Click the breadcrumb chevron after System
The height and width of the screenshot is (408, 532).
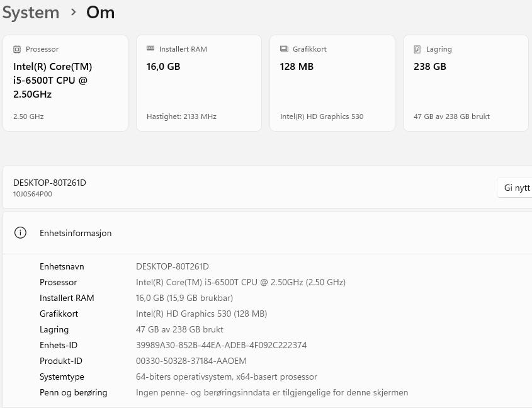(73, 12)
